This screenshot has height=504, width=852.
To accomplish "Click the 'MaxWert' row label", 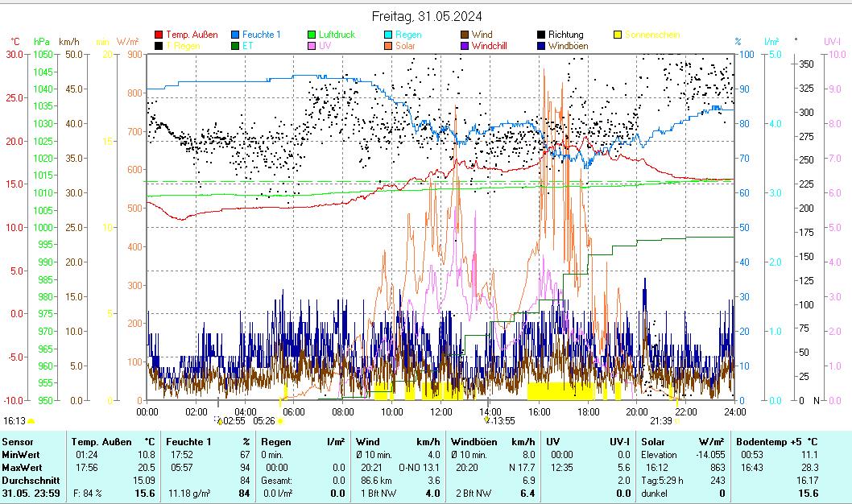I will pos(23,468).
